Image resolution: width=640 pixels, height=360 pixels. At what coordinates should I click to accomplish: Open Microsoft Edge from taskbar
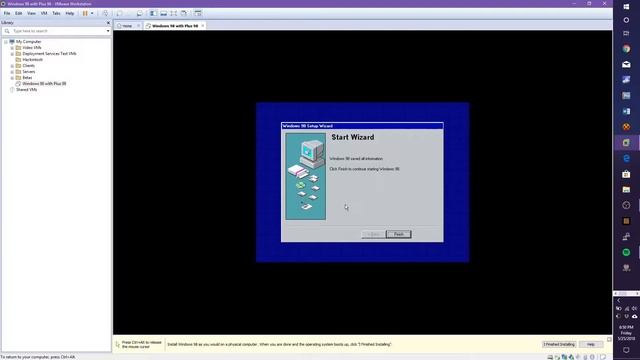(x=627, y=158)
